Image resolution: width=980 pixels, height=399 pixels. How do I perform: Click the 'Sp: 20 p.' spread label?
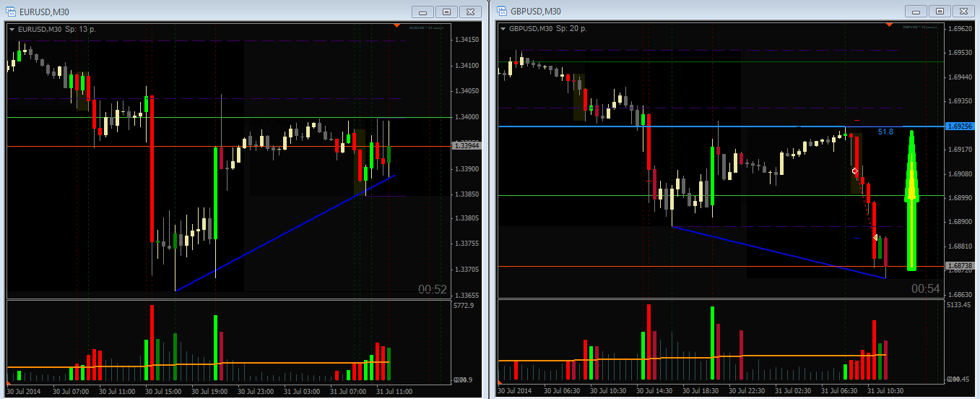coord(572,29)
